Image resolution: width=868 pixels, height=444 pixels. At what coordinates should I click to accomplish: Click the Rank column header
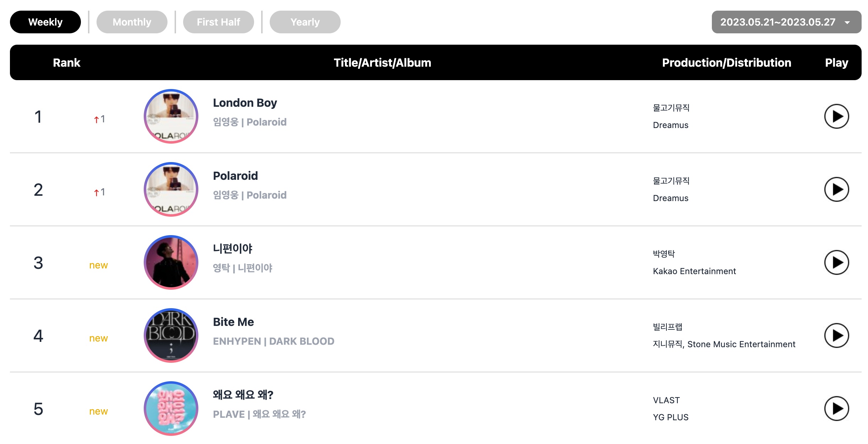point(67,63)
